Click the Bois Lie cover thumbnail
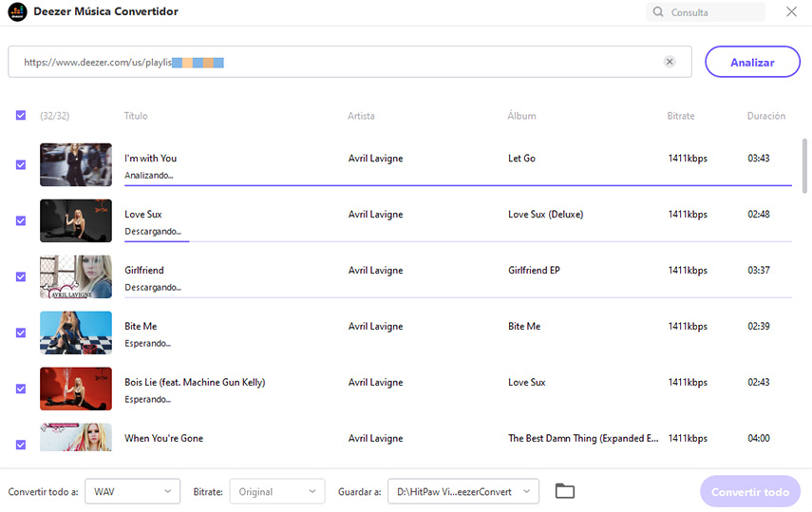The height and width of the screenshot is (512, 812). point(76,389)
